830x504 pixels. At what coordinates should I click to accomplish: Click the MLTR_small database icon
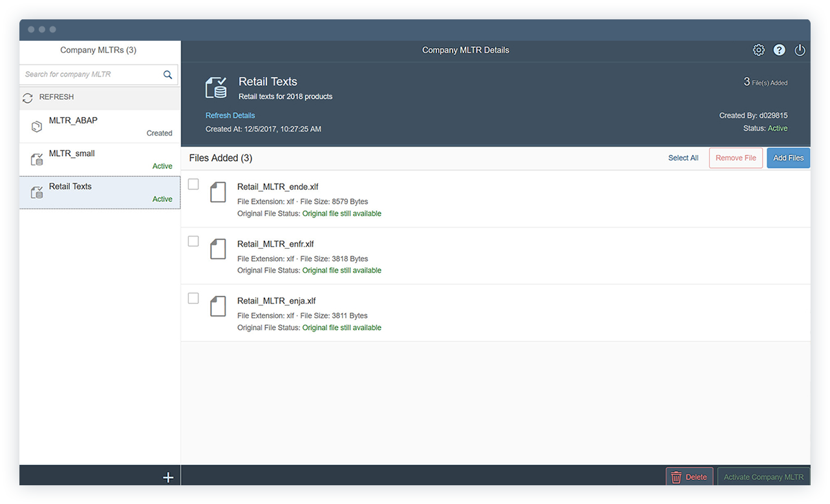coord(37,160)
